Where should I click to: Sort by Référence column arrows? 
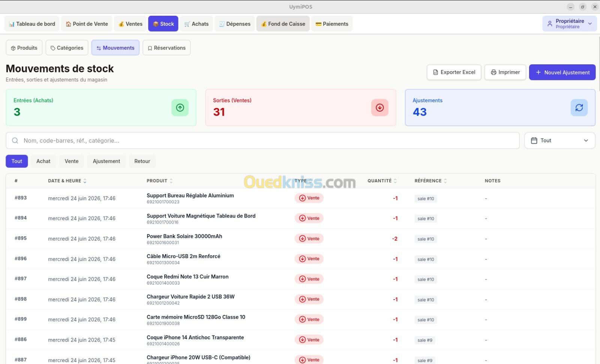point(445,181)
